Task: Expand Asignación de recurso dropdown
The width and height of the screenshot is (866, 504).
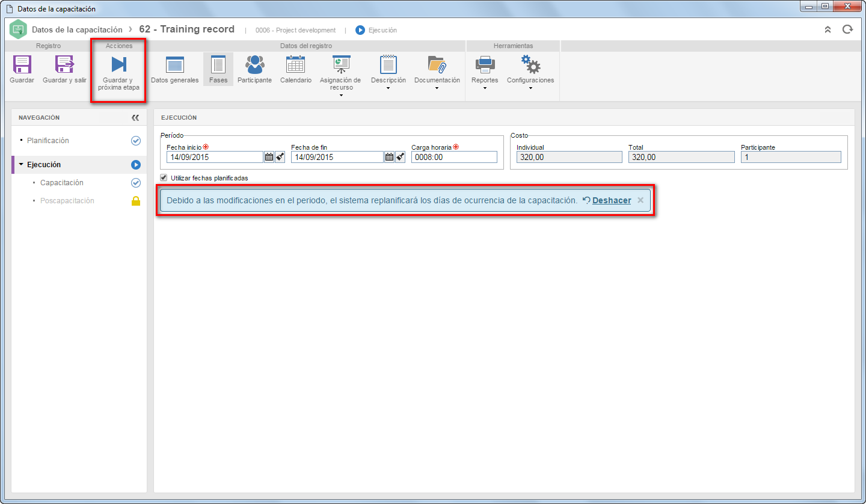Action: pos(340,76)
